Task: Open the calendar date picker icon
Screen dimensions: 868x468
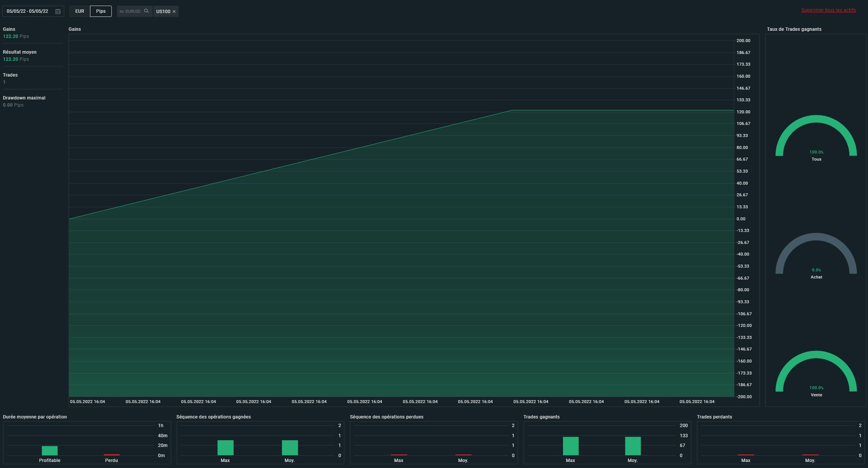Action: 58,11
